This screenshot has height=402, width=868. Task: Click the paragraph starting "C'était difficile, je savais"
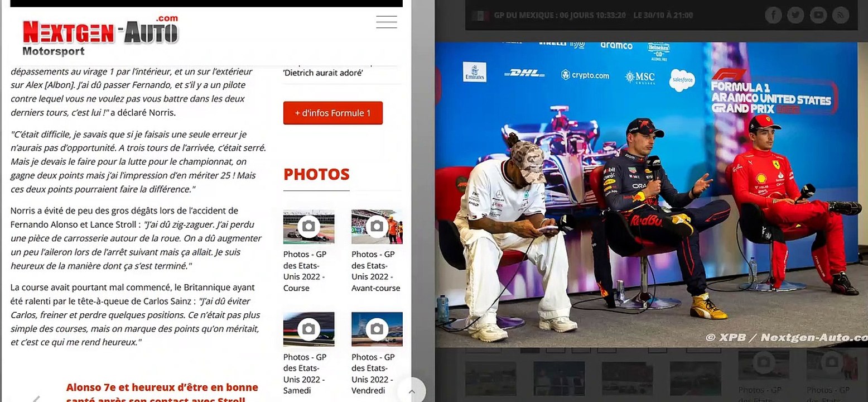[x=138, y=162]
